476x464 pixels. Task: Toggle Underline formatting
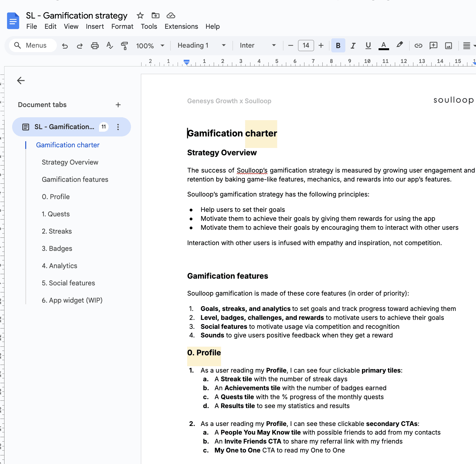click(368, 45)
